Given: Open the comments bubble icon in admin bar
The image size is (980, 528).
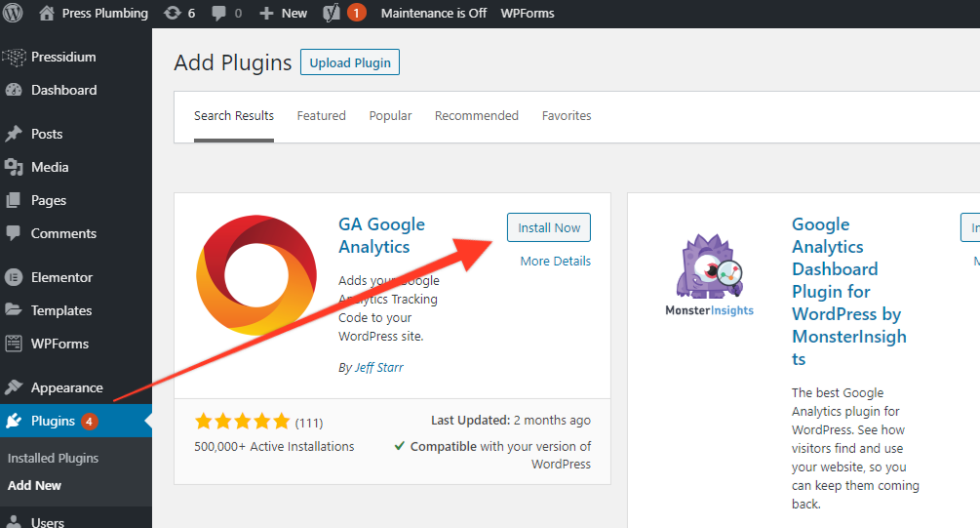Looking at the screenshot, I should 218,13.
